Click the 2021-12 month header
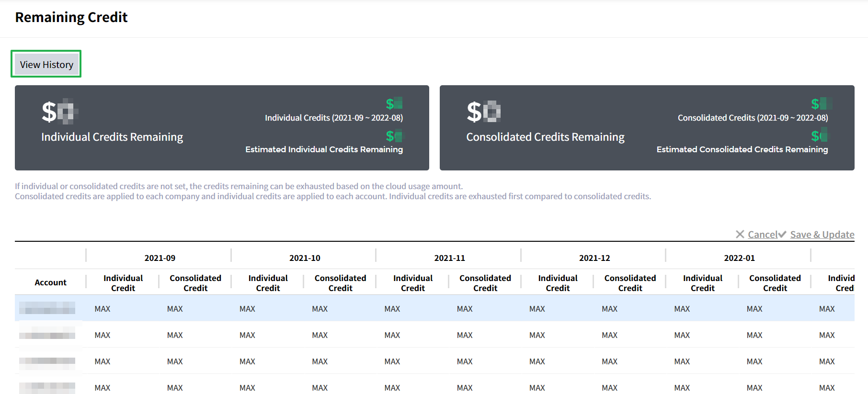Screen dimensions: 868x394 (x=594, y=258)
